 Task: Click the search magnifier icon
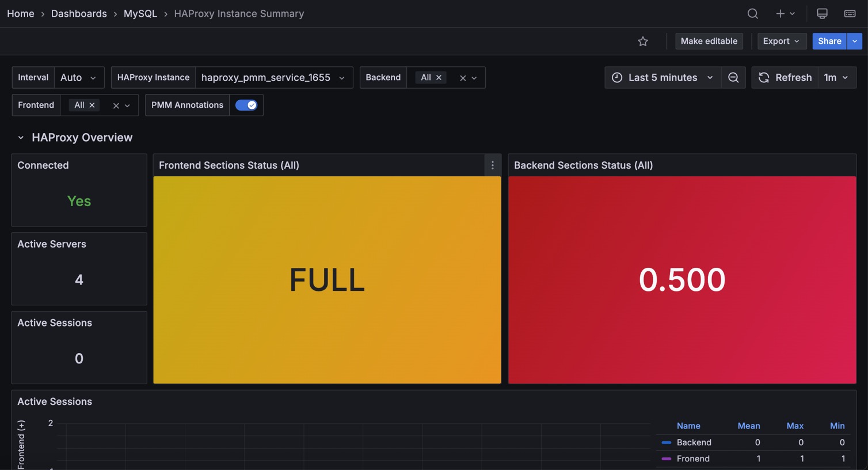coord(752,13)
